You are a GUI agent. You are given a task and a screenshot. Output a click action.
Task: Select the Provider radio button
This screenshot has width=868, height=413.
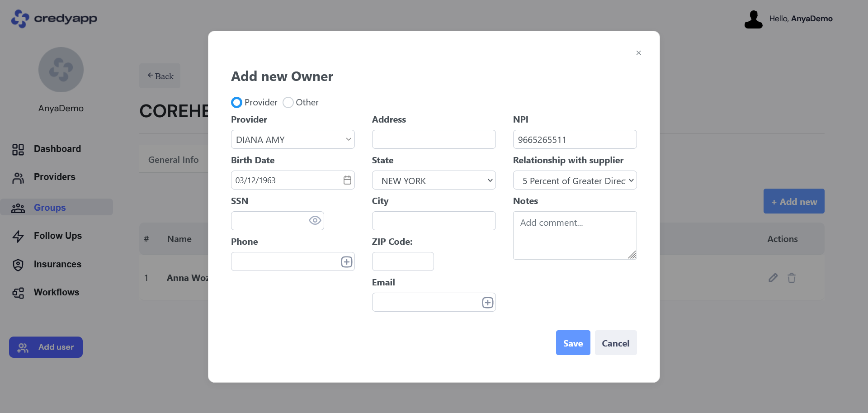click(x=236, y=103)
